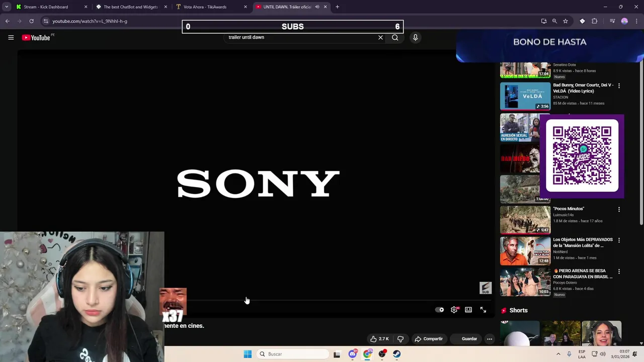Open options for Bad Bunny VeLDÁ video
Screen dimensions: 644x362
coord(619,86)
